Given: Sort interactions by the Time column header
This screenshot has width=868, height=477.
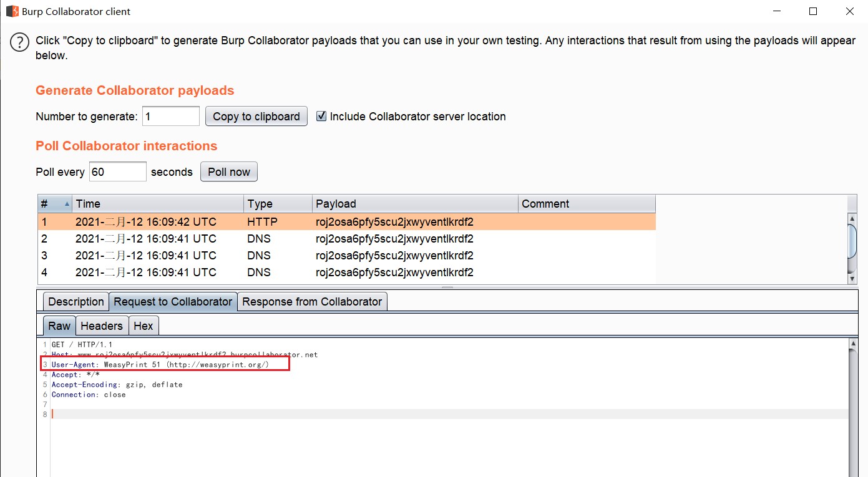Looking at the screenshot, I should click(158, 204).
